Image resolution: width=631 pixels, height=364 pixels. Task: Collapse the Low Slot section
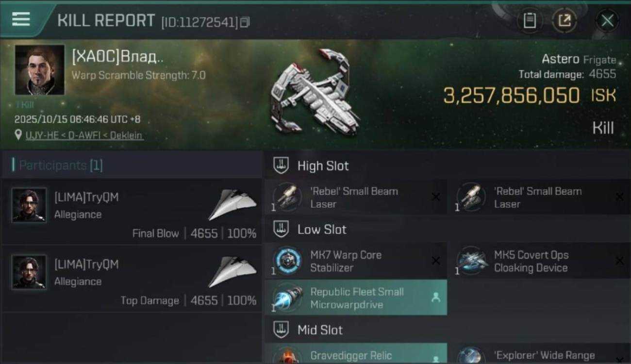(281, 230)
